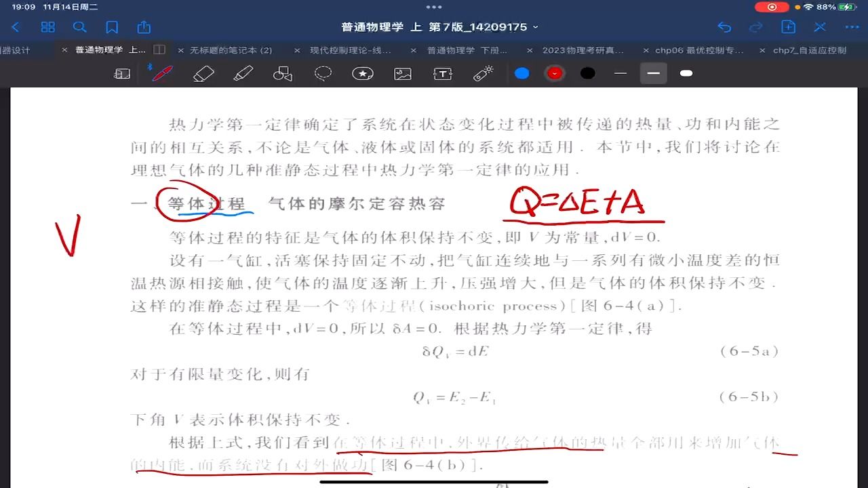Viewport: 868px width, 488px height.
Task: Select the Pen tool
Action: 161,73
